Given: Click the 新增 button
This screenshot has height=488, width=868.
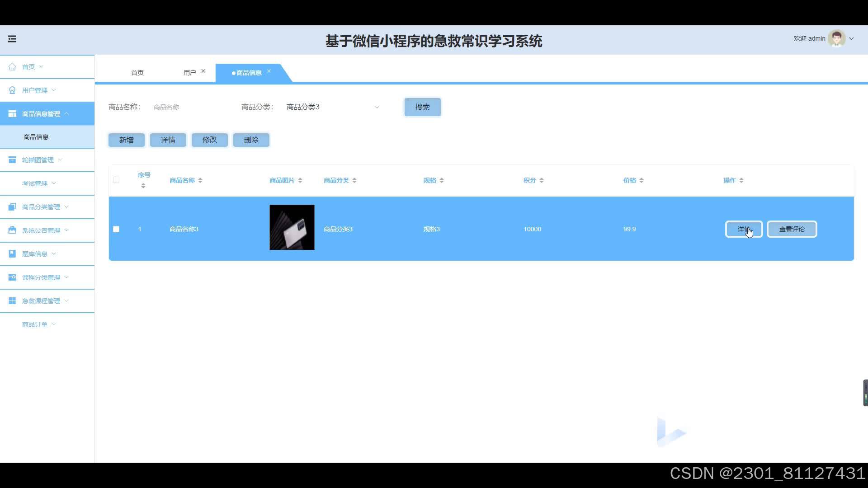Looking at the screenshot, I should pyautogui.click(x=126, y=140).
